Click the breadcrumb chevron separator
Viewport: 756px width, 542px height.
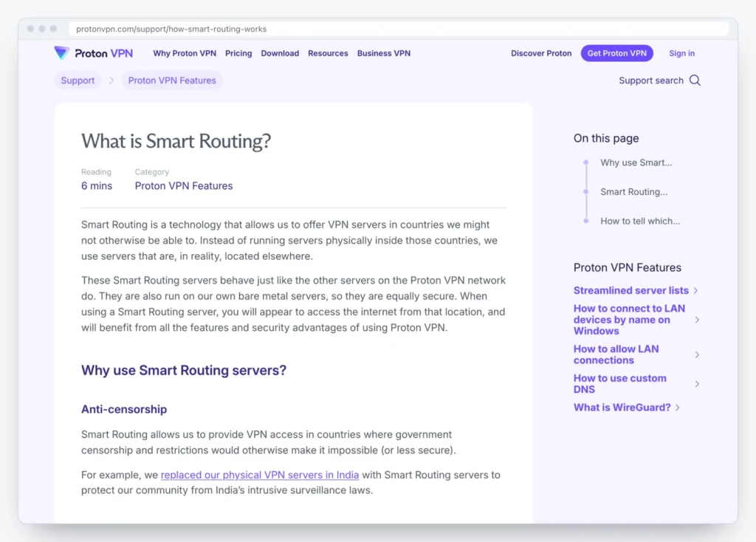(111, 80)
